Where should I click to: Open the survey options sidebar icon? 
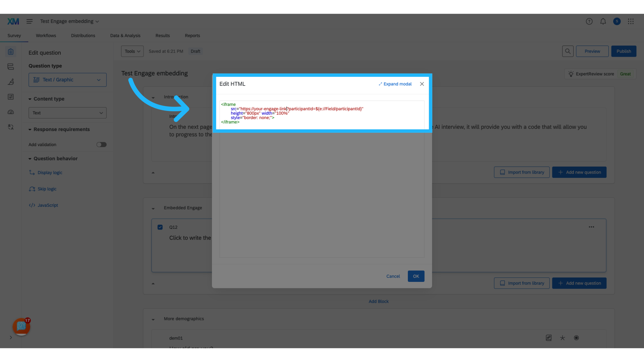11,97
